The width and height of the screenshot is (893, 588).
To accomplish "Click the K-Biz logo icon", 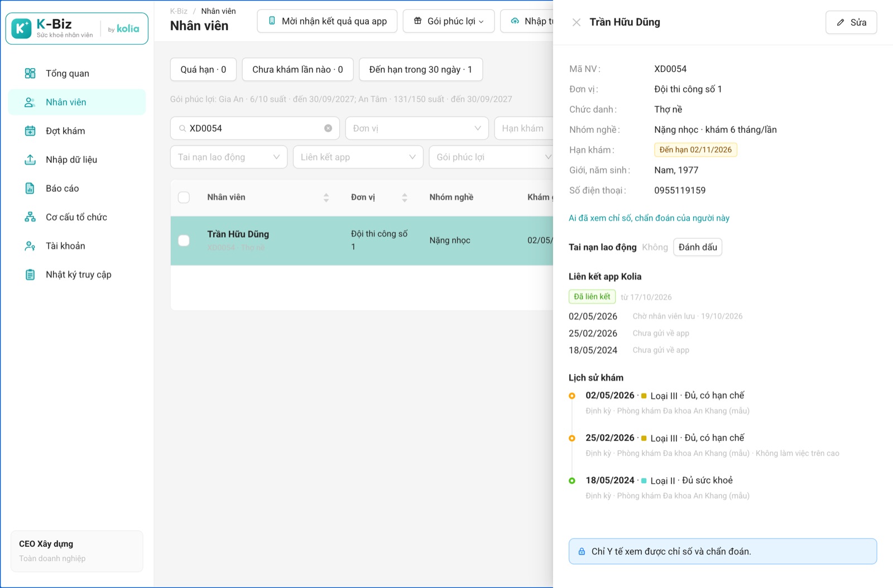I will [22, 28].
